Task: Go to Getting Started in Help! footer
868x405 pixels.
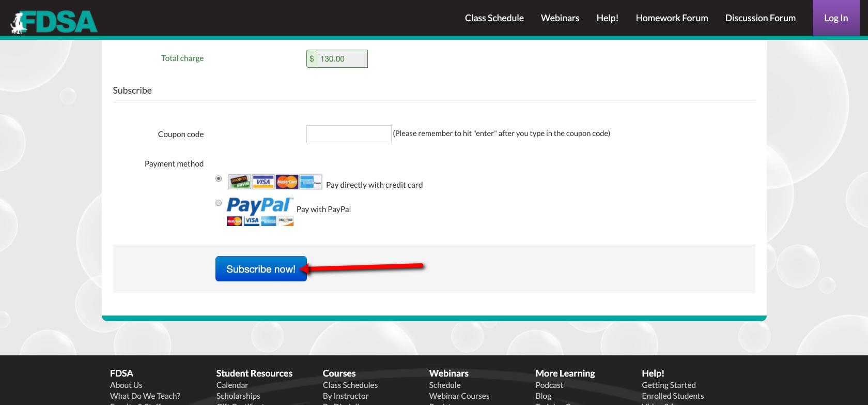Action: (669, 385)
